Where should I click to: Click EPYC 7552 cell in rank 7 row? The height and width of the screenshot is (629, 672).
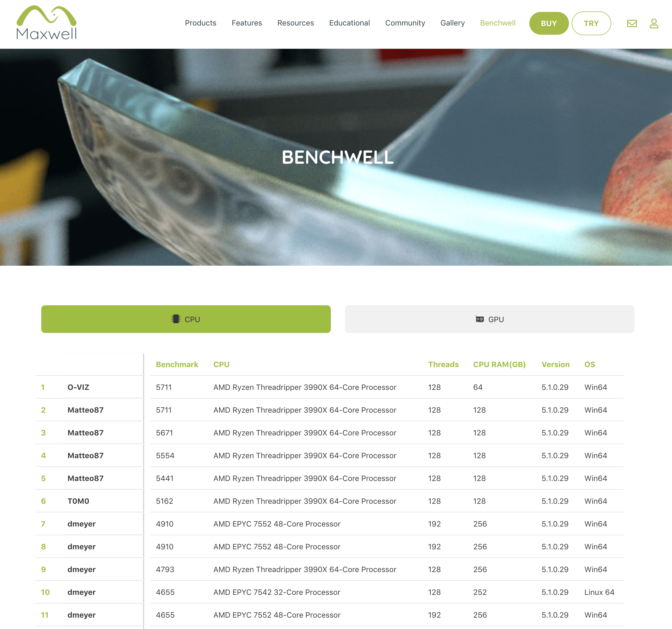(x=277, y=524)
